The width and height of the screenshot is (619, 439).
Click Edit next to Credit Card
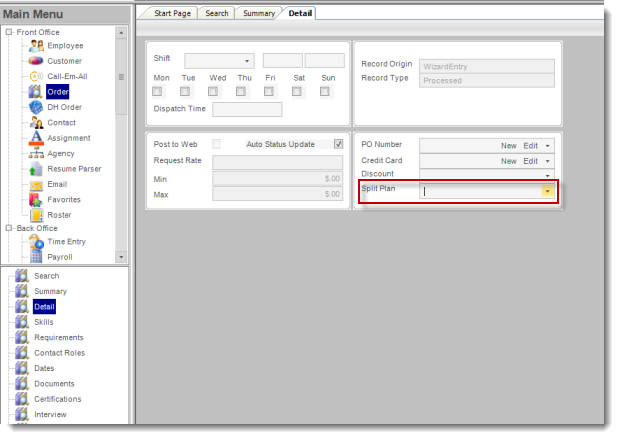530,160
